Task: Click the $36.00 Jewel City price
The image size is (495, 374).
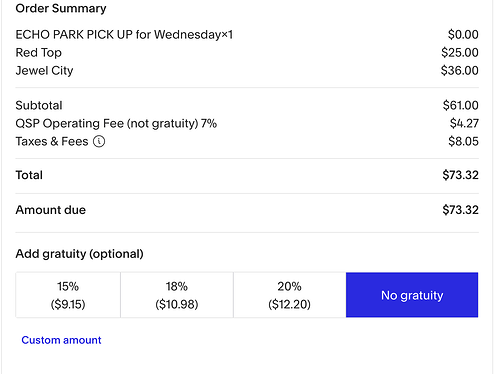Action: (x=459, y=71)
